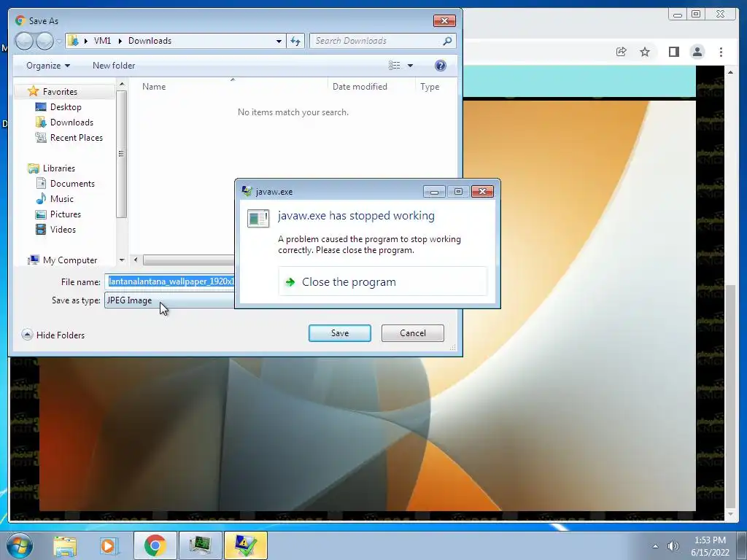
Task: Open Chrome three-dot menu
Action: [x=721, y=52]
